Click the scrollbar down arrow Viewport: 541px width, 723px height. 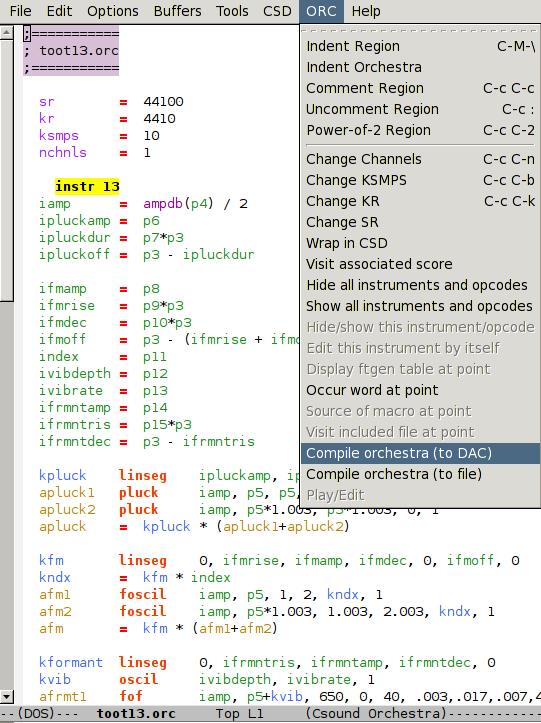pos(6,696)
